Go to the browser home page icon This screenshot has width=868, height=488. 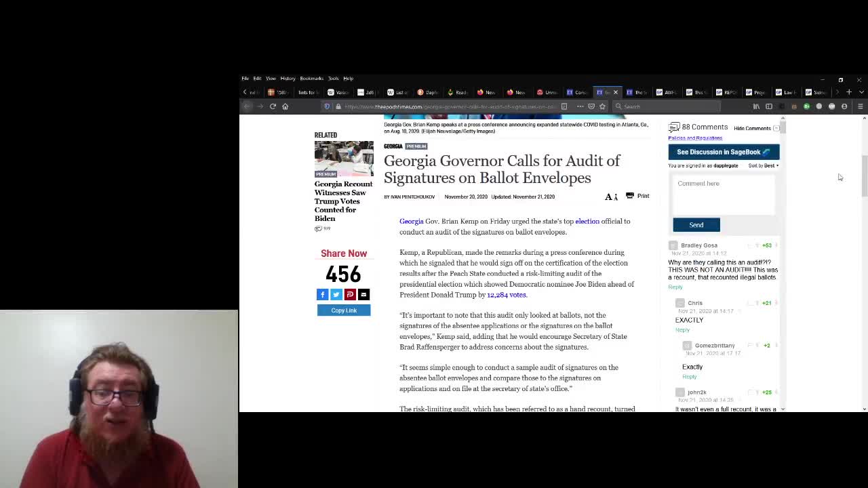(x=285, y=106)
